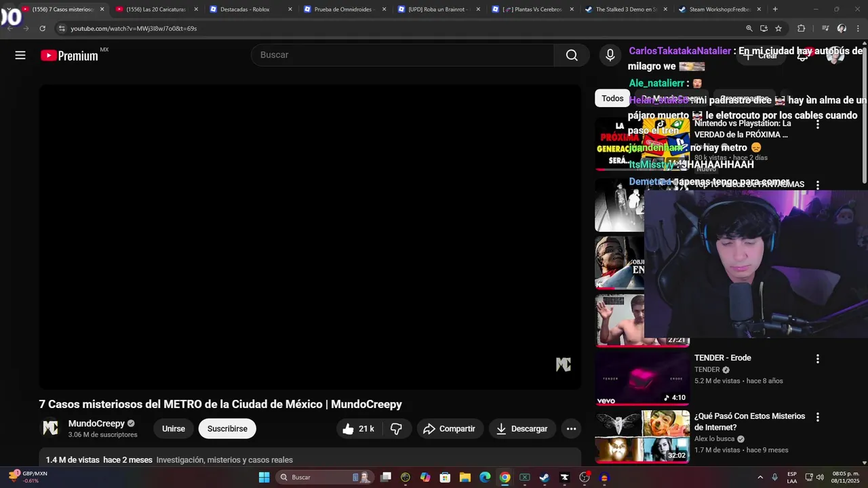Image resolution: width=868 pixels, height=488 pixels.
Task: View site information icon in address bar
Action: coord(62,28)
